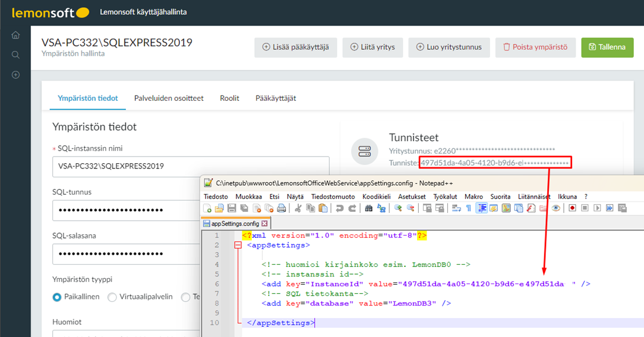Click the Lisää pääkäyttäjä button
Viewport: 644px width, 337px height.
[x=296, y=47]
